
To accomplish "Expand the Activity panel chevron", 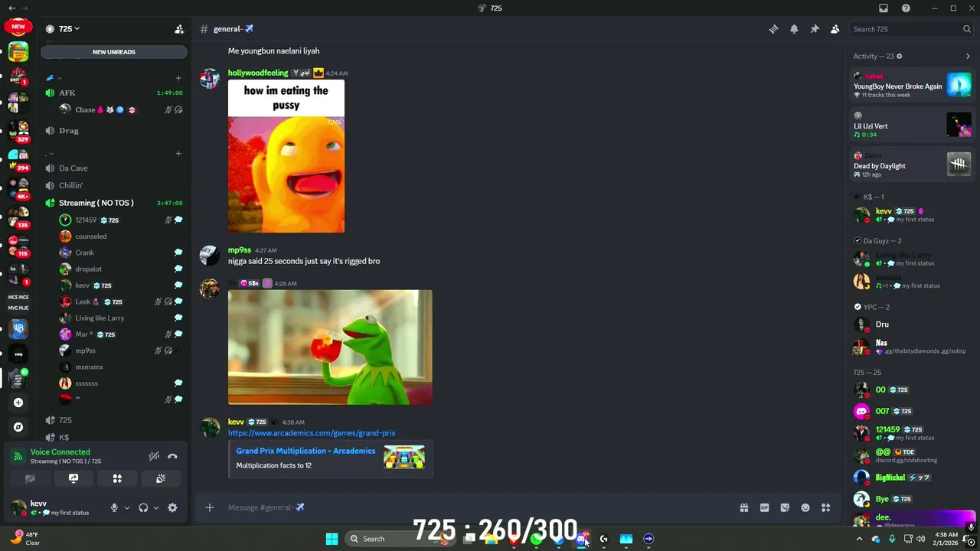I will (968, 56).
